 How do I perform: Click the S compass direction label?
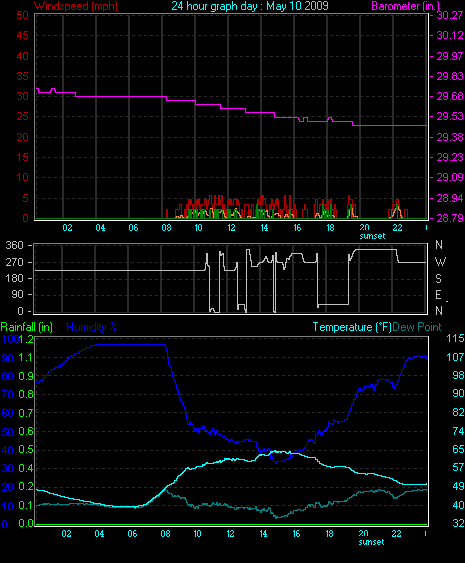[x=438, y=278]
